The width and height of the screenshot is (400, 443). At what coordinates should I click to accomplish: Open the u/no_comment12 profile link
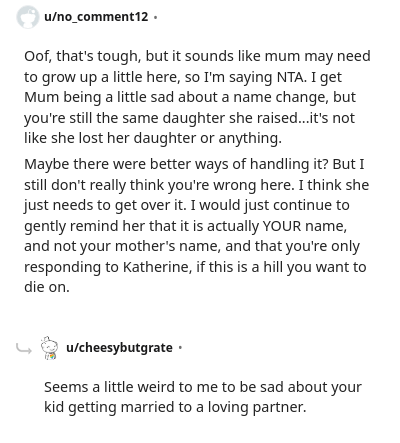[96, 17]
